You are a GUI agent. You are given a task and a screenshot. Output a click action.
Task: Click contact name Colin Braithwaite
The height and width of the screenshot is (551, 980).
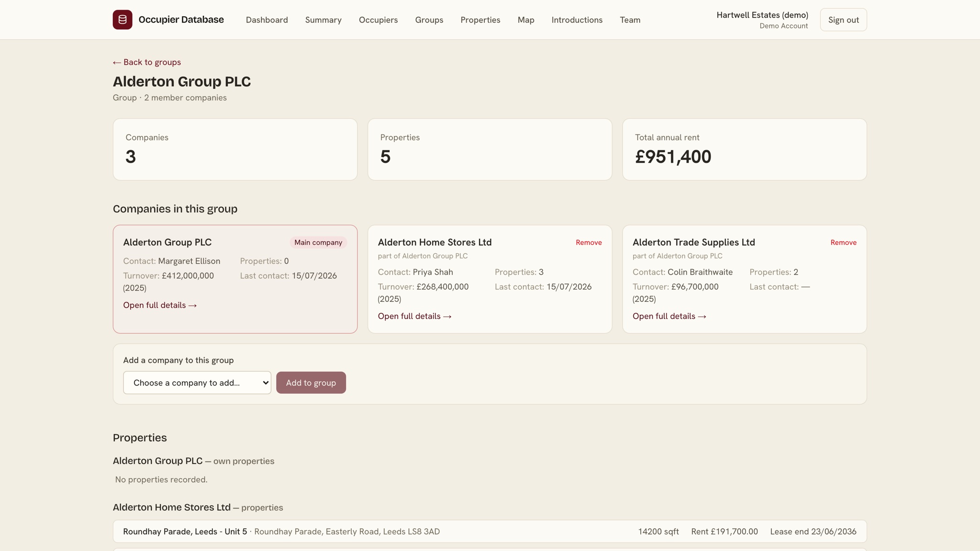(x=700, y=272)
